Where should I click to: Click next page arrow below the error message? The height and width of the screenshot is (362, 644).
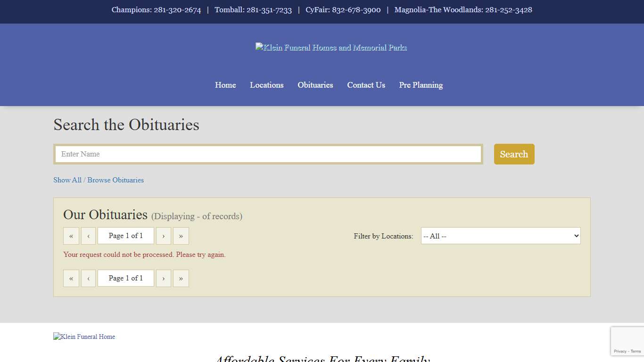point(164,279)
